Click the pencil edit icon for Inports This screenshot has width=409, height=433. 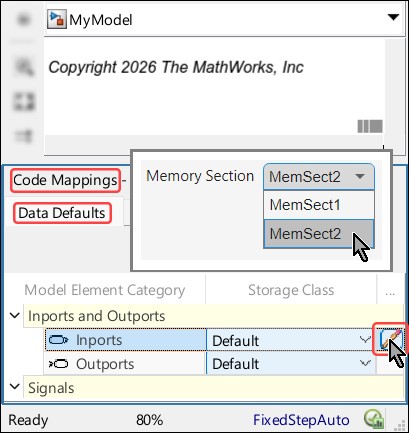390,339
